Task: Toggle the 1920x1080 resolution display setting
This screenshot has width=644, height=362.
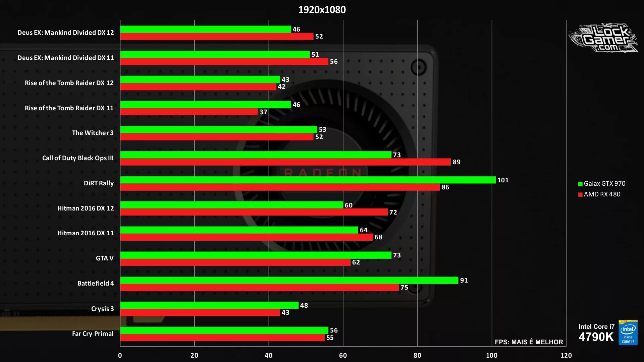Action: (x=322, y=9)
